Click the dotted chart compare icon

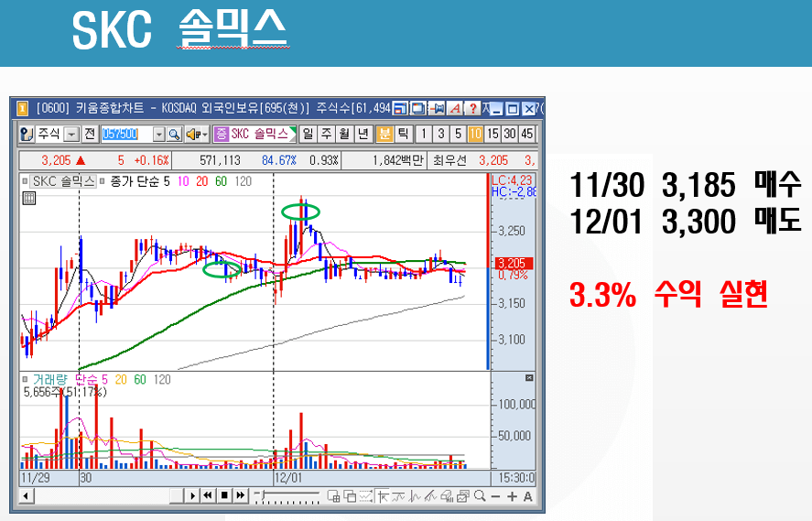click(x=366, y=496)
